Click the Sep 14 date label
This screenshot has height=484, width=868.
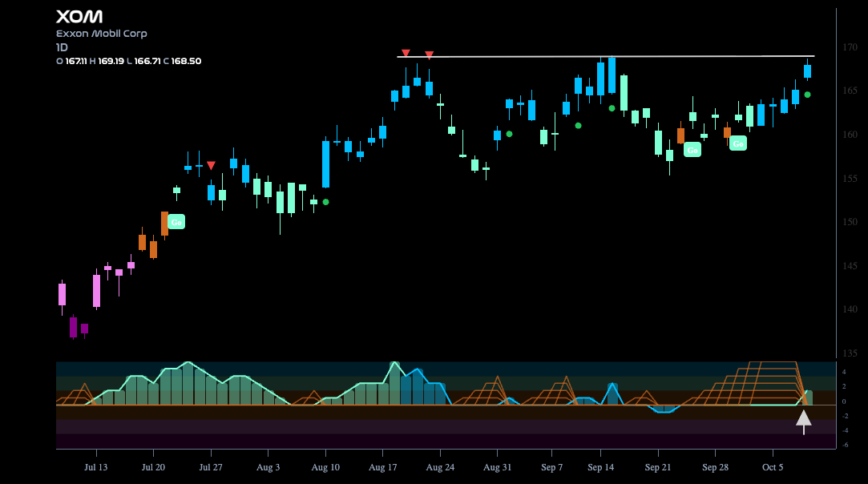600,467
